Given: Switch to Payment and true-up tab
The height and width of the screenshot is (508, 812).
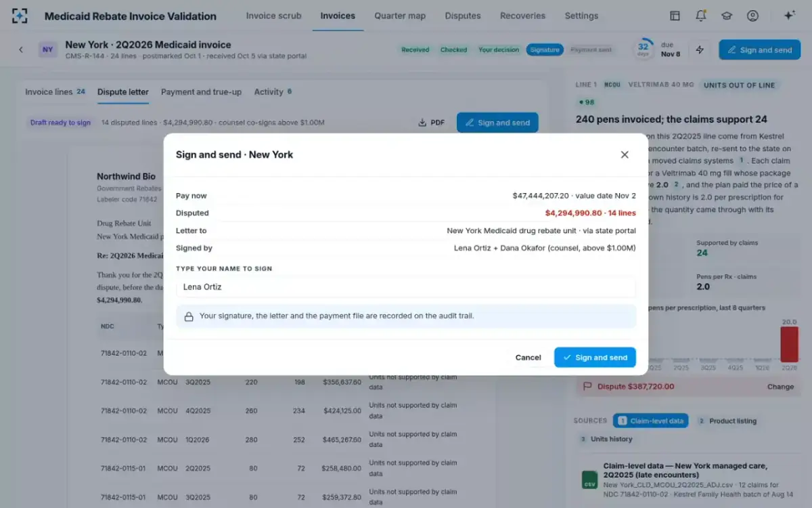Looking at the screenshot, I should pyautogui.click(x=201, y=91).
